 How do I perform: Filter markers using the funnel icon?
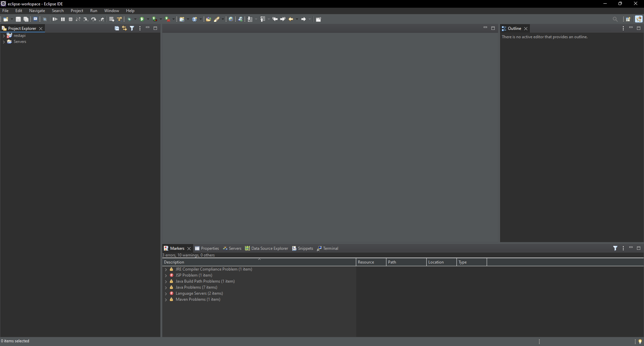(616, 248)
